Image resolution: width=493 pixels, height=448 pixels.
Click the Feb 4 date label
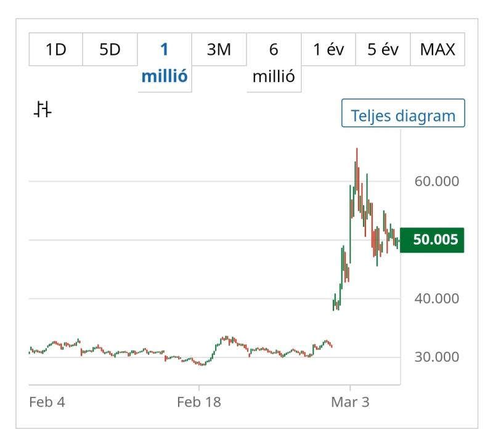[x=47, y=402]
